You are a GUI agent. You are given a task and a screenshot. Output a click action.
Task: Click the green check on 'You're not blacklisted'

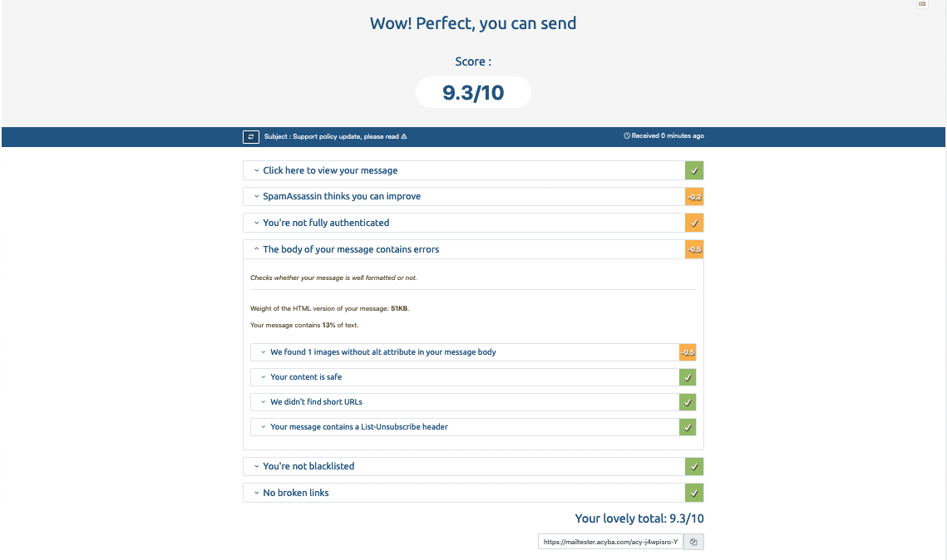pyautogui.click(x=694, y=466)
